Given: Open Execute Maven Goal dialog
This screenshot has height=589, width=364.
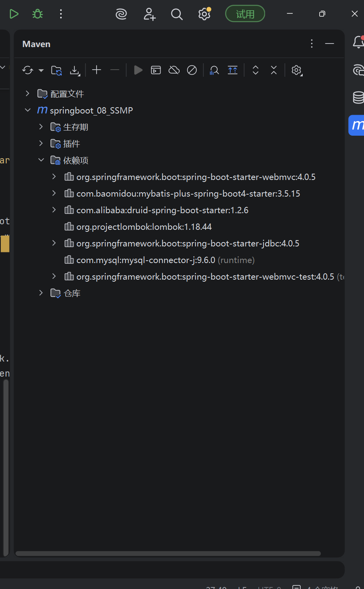Looking at the screenshot, I should coord(156,70).
